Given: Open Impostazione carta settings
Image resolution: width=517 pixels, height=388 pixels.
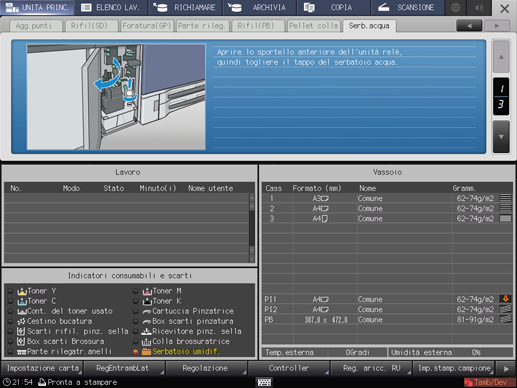Looking at the screenshot, I should (42, 368).
